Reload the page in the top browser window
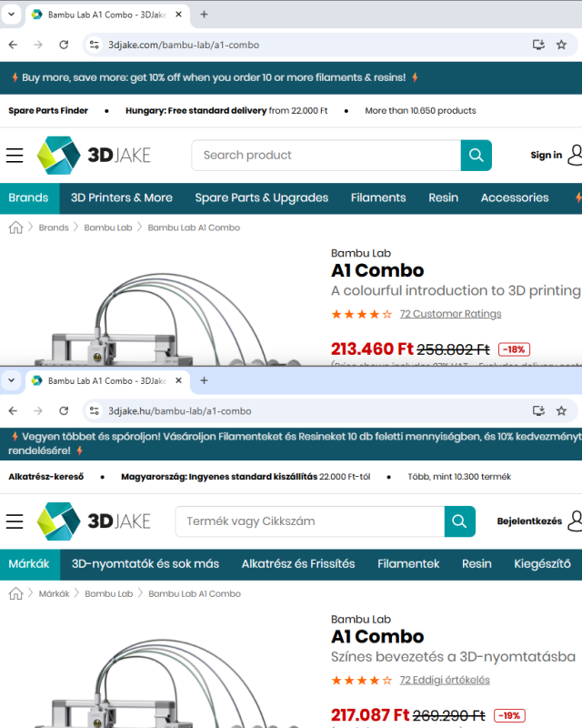The image size is (582, 728). tap(64, 45)
